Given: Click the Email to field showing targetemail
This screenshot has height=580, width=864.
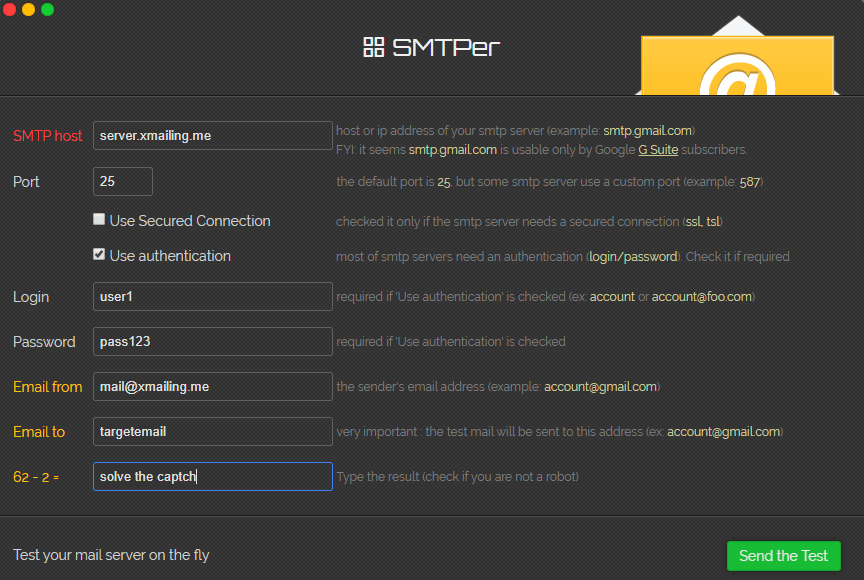Looking at the screenshot, I should coord(212,431).
